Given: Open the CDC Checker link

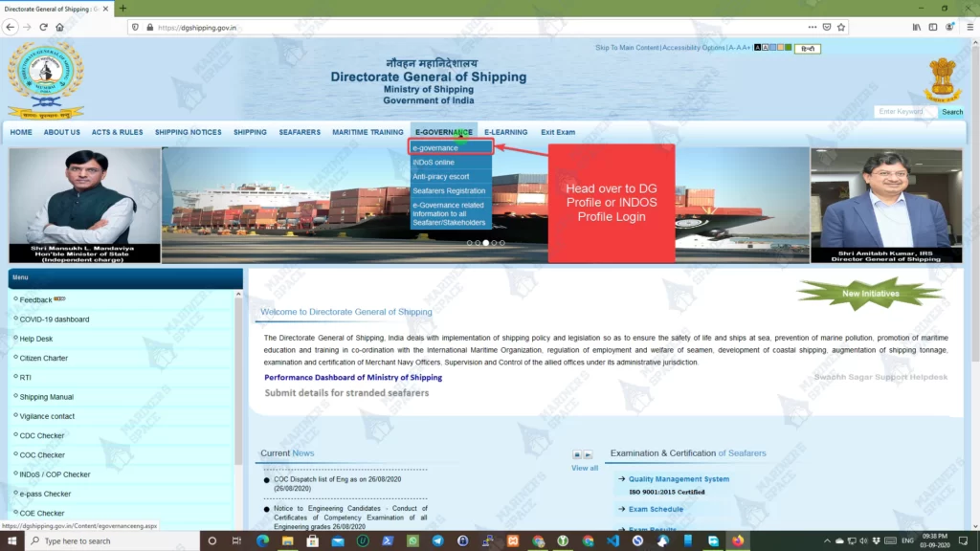Looking at the screenshot, I should tap(42, 435).
